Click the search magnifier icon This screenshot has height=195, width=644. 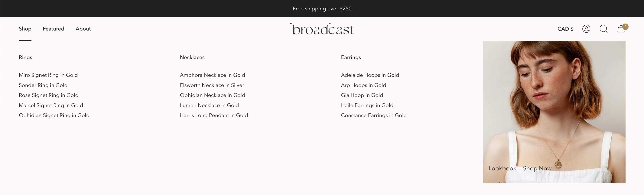(x=603, y=29)
